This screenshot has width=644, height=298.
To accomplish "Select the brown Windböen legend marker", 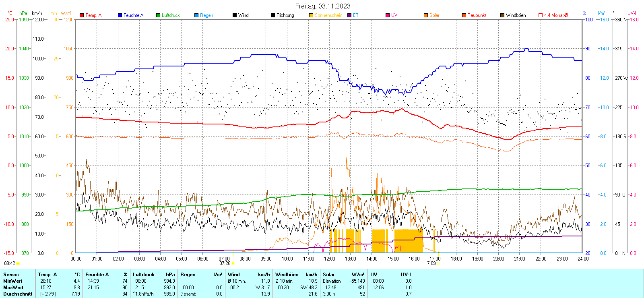I will pos(502,15).
